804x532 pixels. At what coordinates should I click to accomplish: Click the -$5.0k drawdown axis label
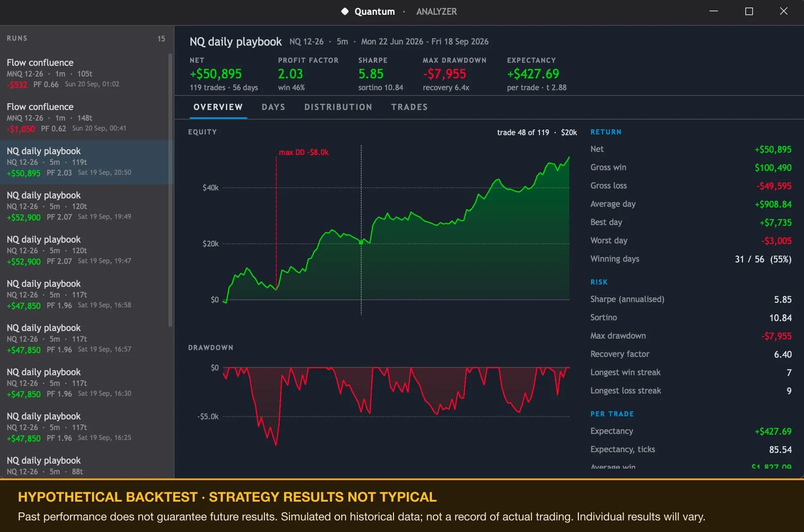pyautogui.click(x=208, y=416)
